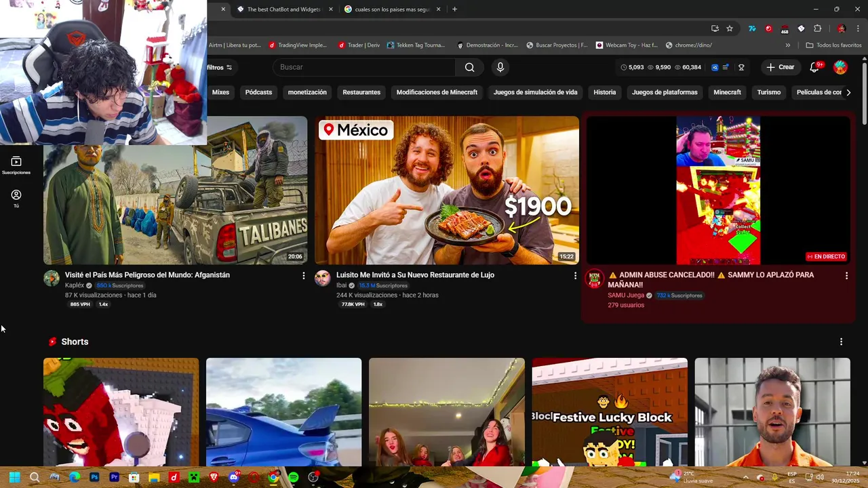
Task: Open the Webcam Toy bookmark
Action: coord(627,45)
